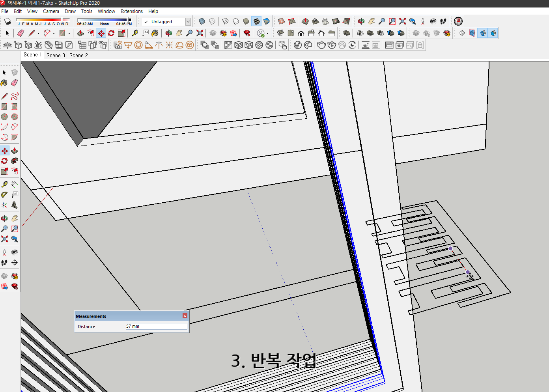Viewport: 549px width, 392px height.
Task: Toggle X-ray face style
Action: (x=202, y=21)
